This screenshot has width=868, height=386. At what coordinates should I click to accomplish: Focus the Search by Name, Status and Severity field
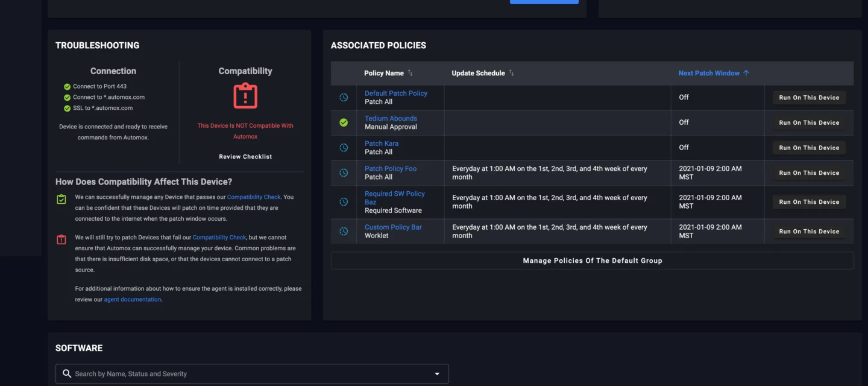252,374
